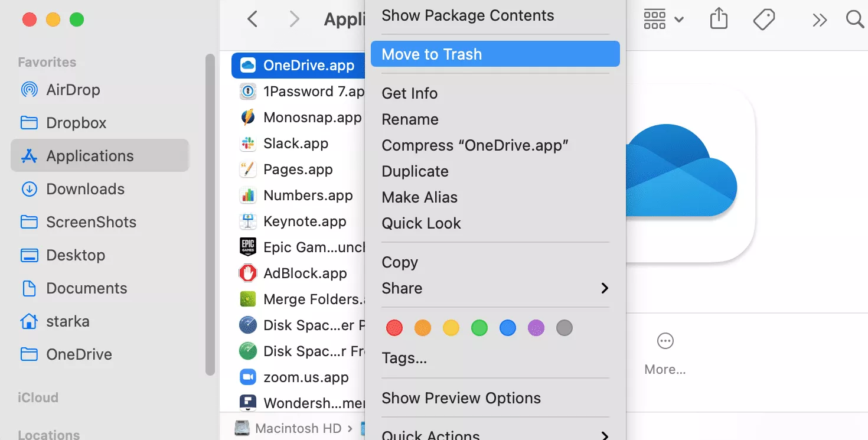Select Compress “OneDrive.app” menu entry

pyautogui.click(x=475, y=145)
